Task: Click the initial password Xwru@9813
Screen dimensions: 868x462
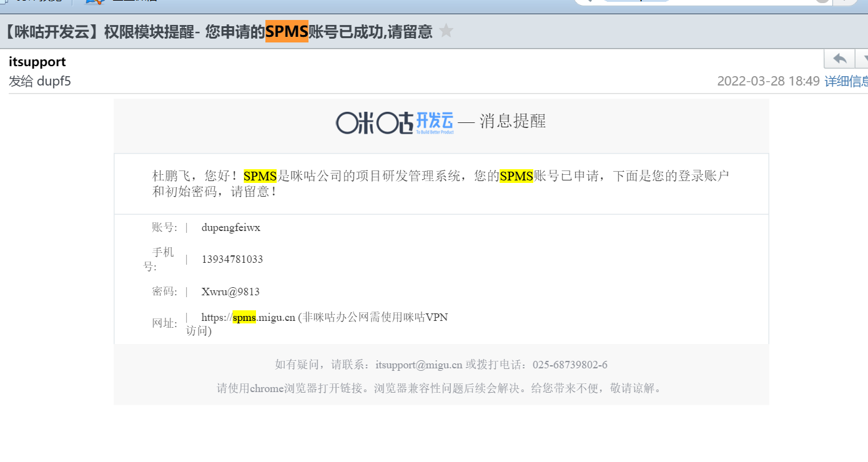Action: (x=230, y=292)
